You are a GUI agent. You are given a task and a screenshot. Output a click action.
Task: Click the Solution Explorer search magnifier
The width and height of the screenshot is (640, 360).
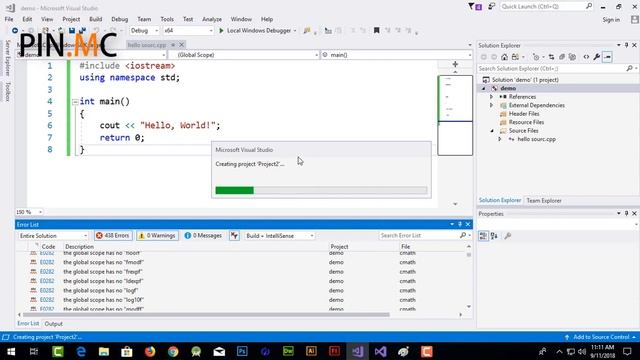click(x=629, y=69)
